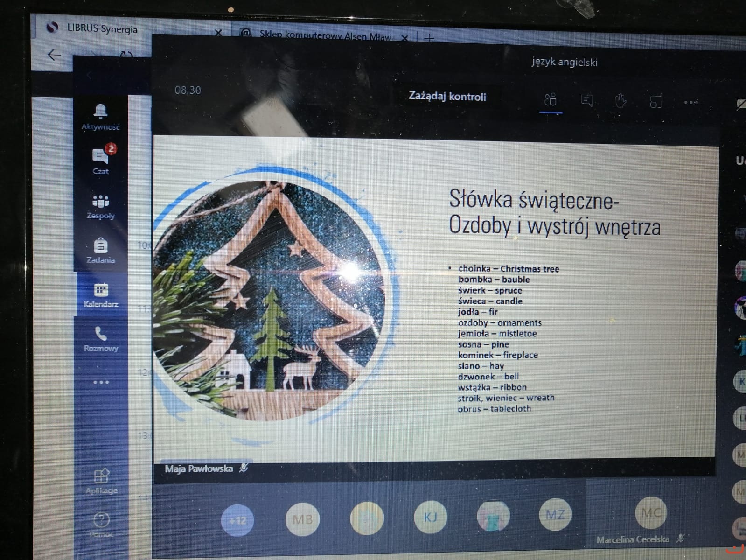Select the MB participant avatar
This screenshot has width=746, height=560.
pos(302,519)
